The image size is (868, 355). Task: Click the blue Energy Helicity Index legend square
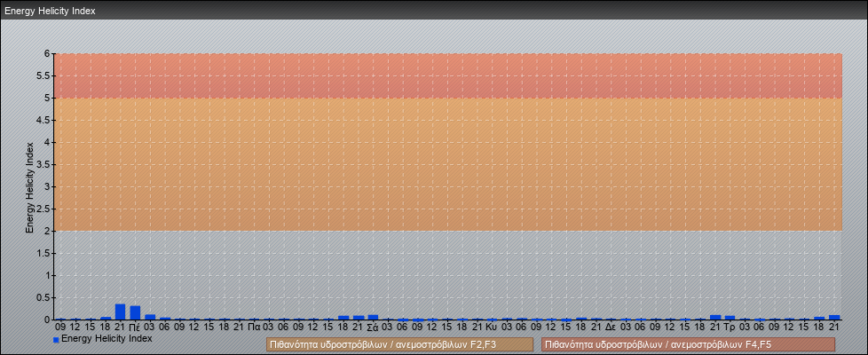56,340
